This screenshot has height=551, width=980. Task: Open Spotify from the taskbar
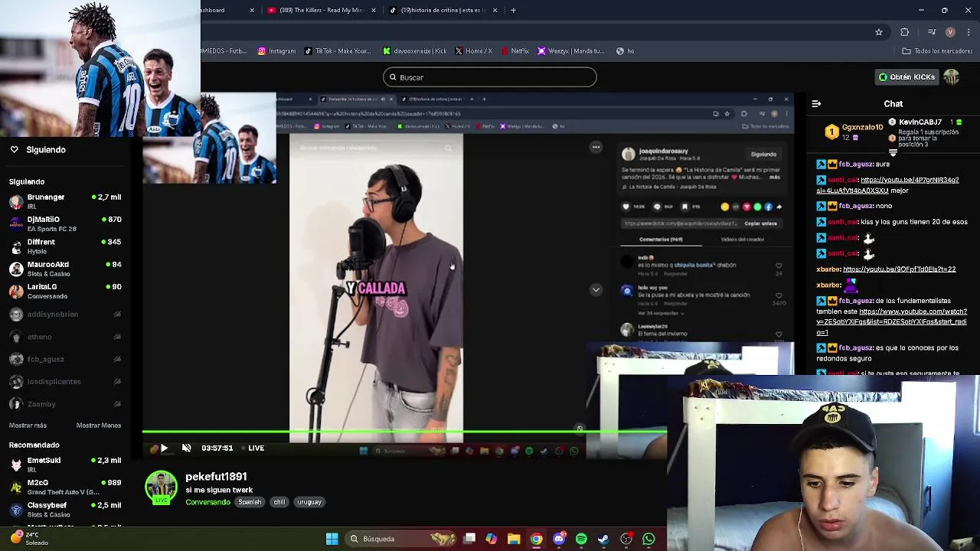coord(581,539)
